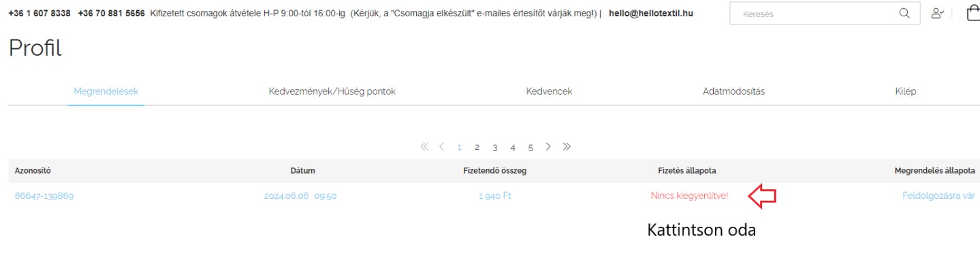Switch to the Megrendelések tab
980x271 pixels.
click(106, 91)
